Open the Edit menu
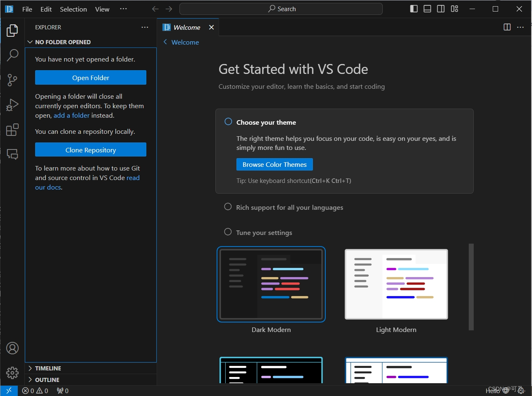This screenshot has height=396, width=532. pyautogui.click(x=46, y=9)
